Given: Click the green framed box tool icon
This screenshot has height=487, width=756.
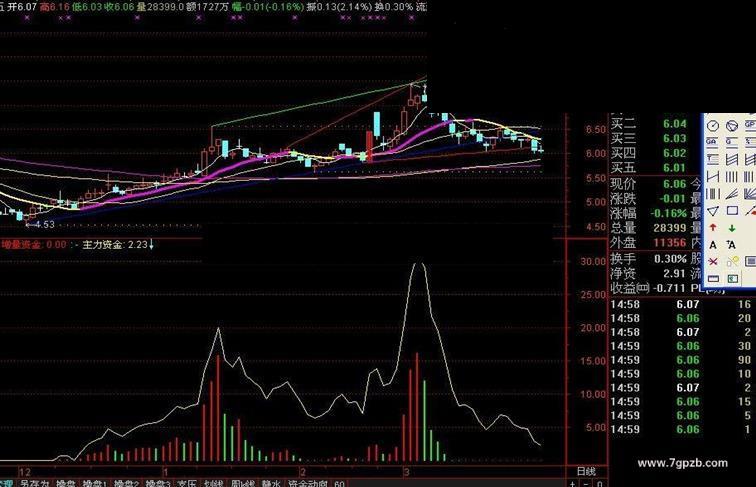Looking at the screenshot, I should 732,279.
